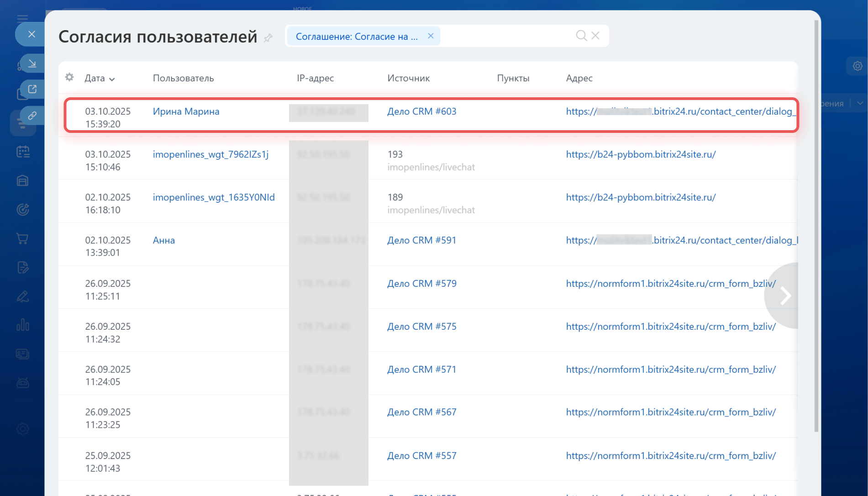
Task: Remove the Соглашение filter chip
Action: click(430, 36)
